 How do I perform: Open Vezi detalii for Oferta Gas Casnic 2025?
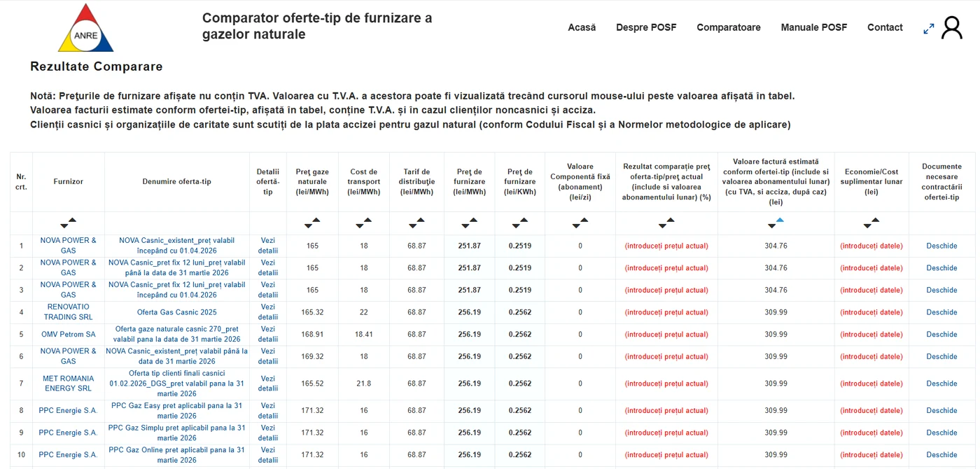coord(268,312)
